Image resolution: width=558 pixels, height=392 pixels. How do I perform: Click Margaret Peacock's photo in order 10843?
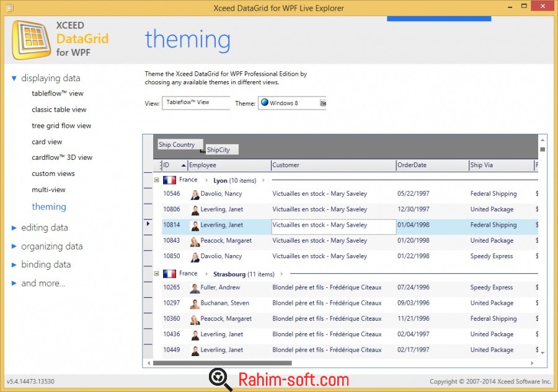point(195,242)
